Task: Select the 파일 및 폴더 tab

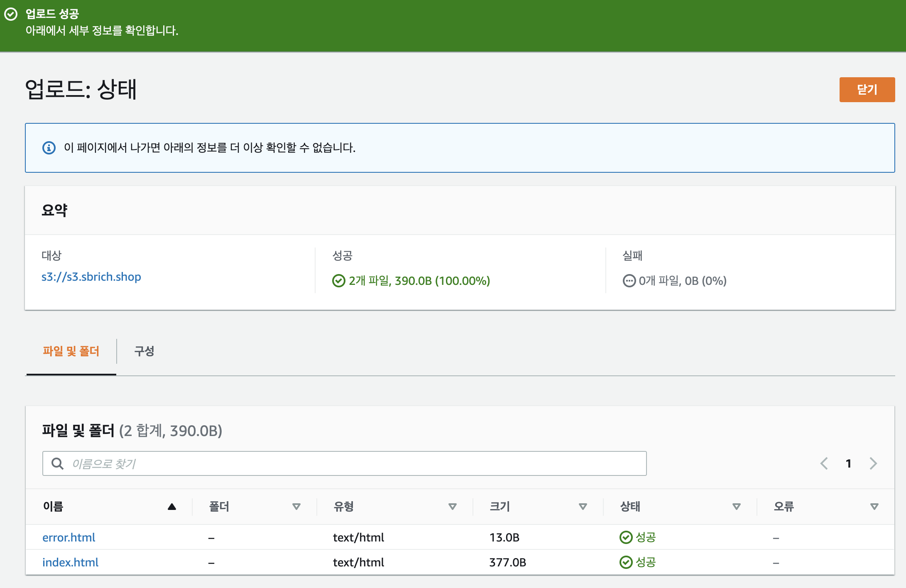Action: point(71,351)
